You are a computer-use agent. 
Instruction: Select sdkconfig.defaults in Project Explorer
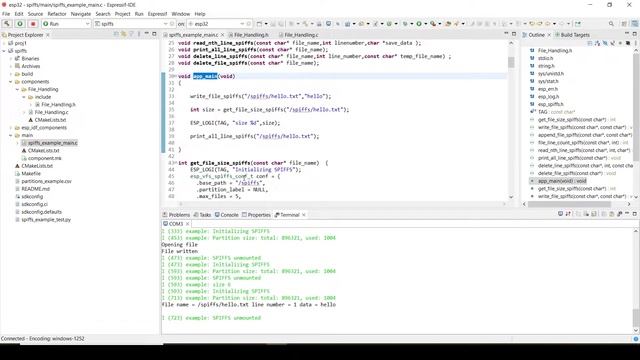(x=42, y=212)
